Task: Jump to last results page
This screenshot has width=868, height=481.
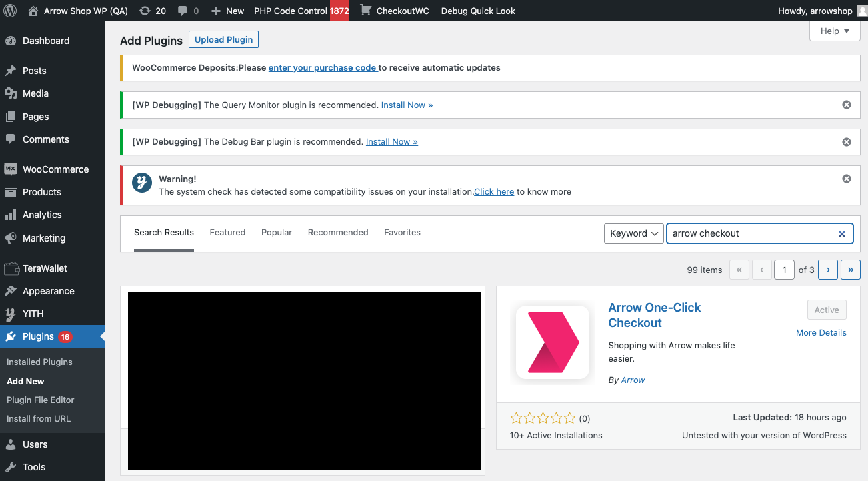Action: 851,270
